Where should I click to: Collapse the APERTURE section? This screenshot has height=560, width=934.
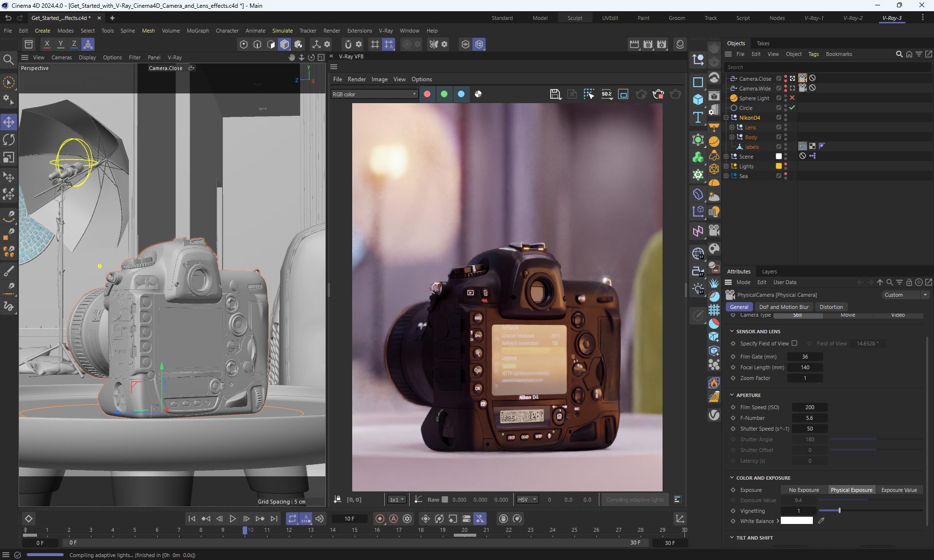pyautogui.click(x=732, y=395)
